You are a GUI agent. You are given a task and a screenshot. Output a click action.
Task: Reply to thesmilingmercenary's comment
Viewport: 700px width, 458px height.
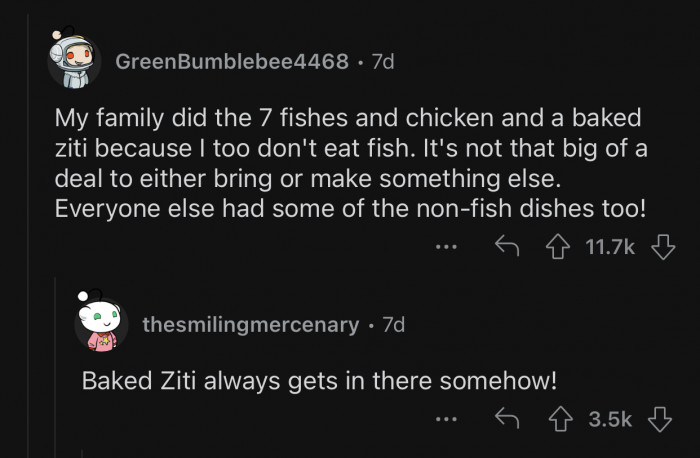(x=506, y=419)
